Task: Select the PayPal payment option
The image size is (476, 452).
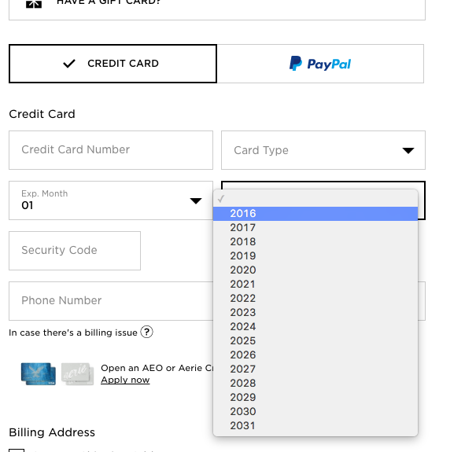Action: tap(320, 64)
